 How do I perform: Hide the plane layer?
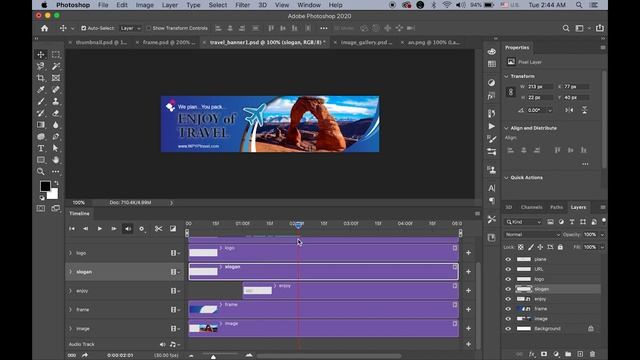coord(508,259)
